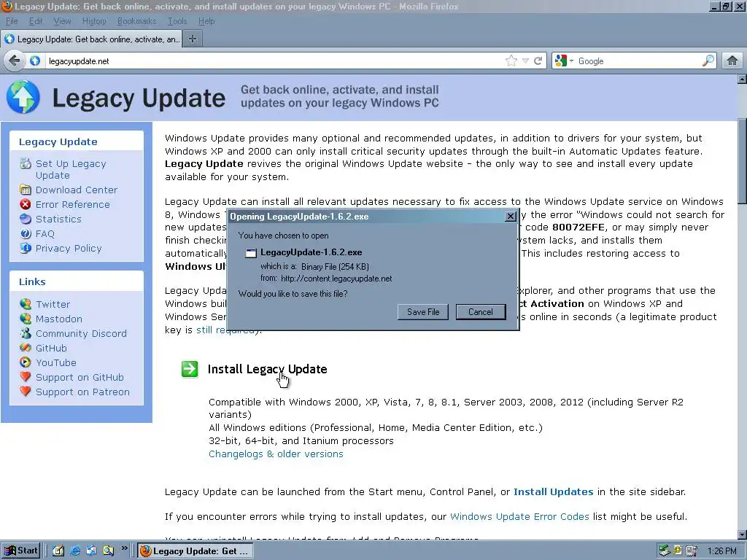747x560 pixels.
Task: Click the page scrollbar down arrow
Action: (742, 534)
